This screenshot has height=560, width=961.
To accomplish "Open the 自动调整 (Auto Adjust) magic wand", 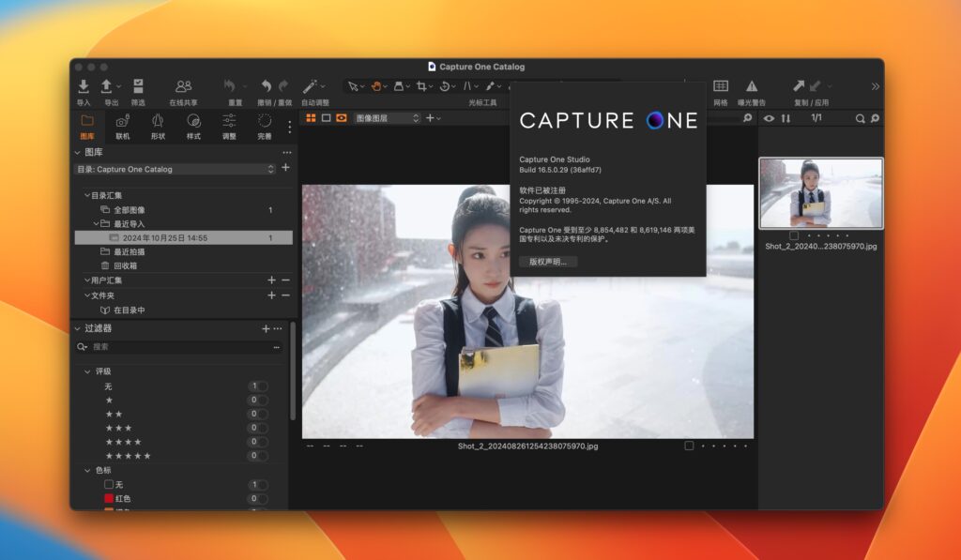I will click(x=309, y=86).
